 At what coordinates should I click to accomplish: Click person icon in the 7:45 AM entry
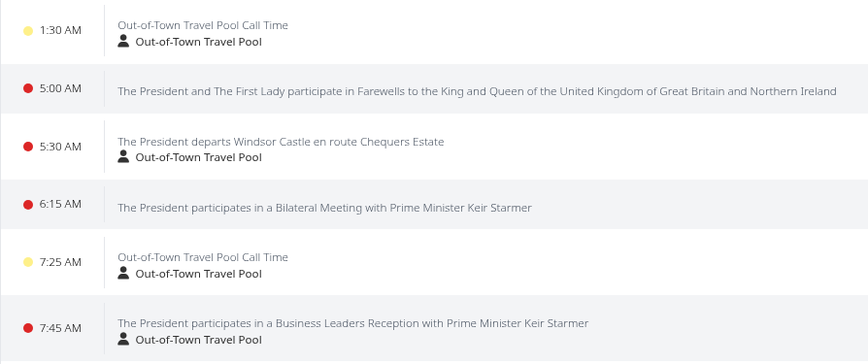pyautogui.click(x=123, y=339)
